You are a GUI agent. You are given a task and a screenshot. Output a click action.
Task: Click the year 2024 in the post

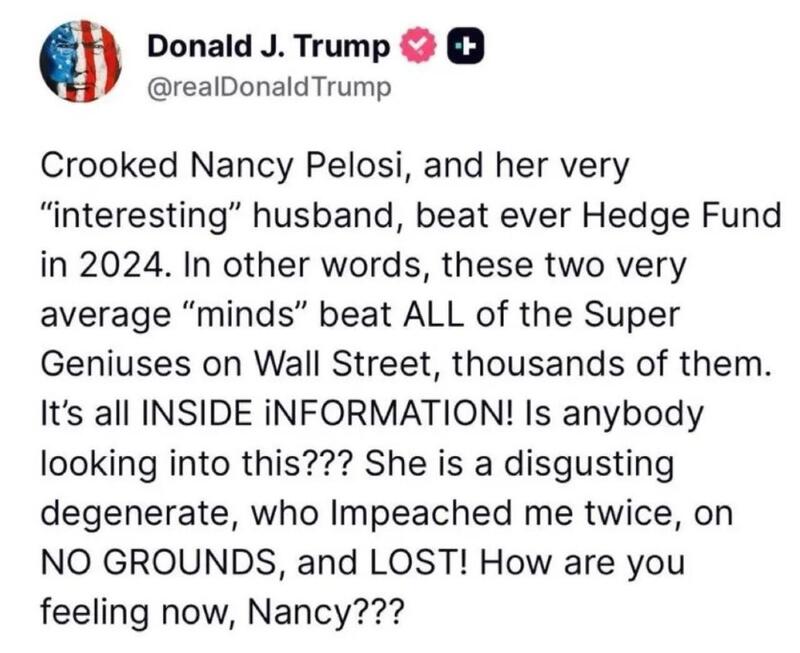click(x=110, y=257)
